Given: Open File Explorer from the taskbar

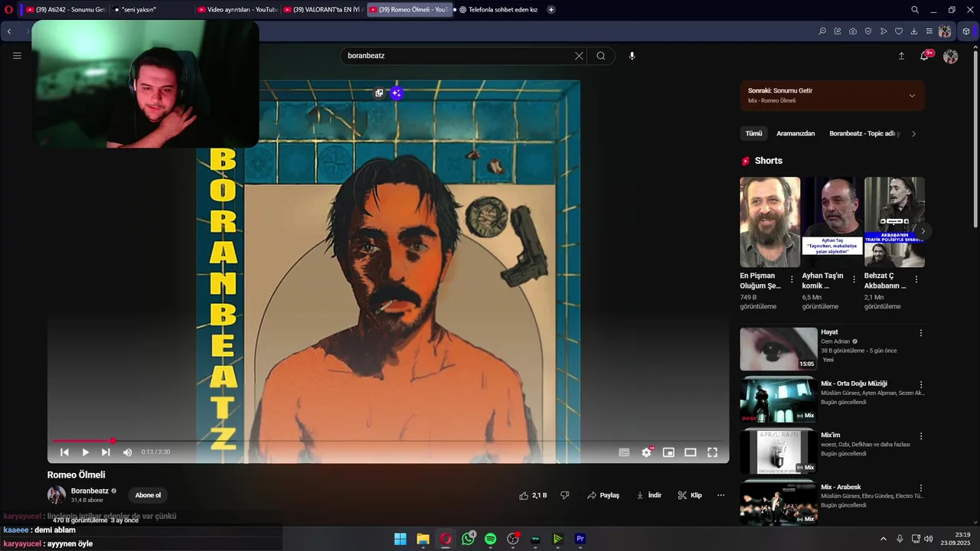Looking at the screenshot, I should pos(423,539).
